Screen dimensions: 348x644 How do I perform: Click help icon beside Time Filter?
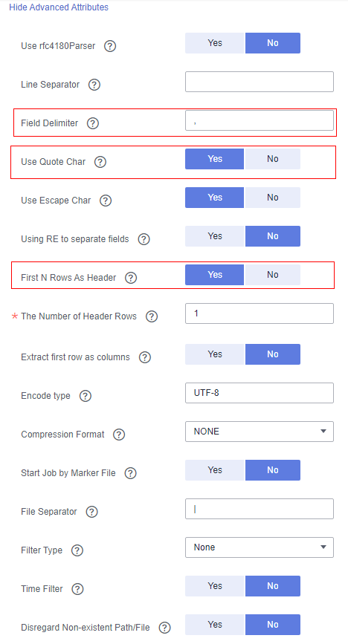[77, 589]
